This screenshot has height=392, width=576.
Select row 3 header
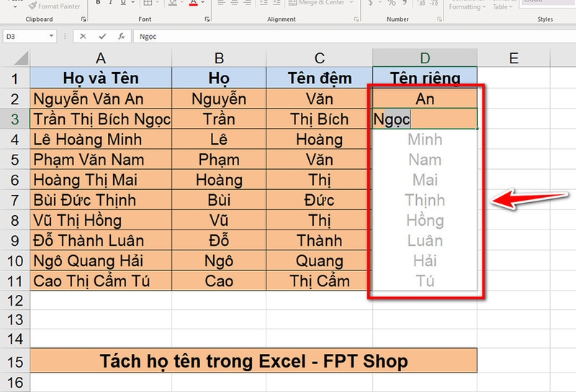(x=14, y=119)
